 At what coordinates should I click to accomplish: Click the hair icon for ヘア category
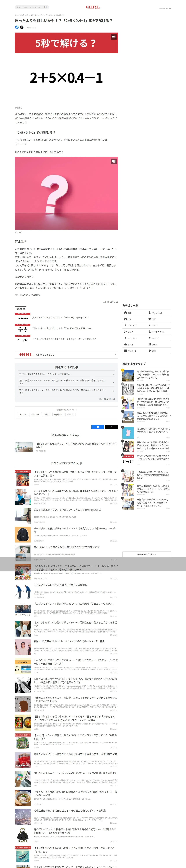point(126,319)
